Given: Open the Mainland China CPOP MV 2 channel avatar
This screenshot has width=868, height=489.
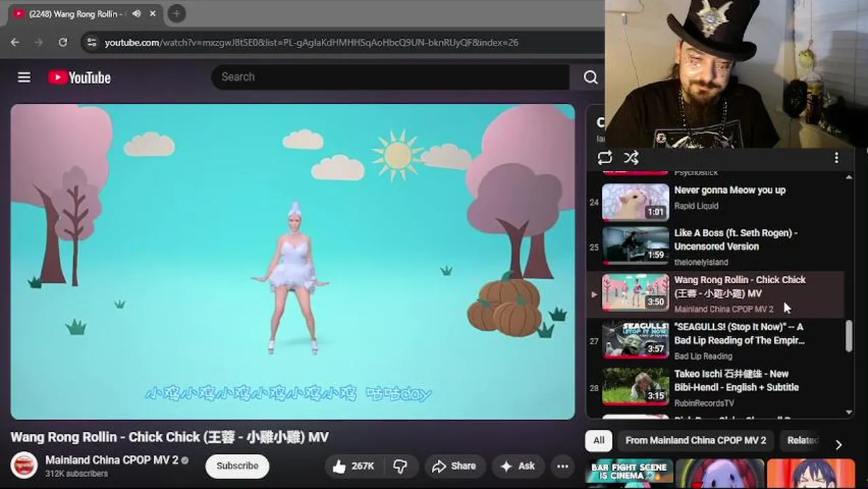Looking at the screenshot, I should (x=24, y=465).
